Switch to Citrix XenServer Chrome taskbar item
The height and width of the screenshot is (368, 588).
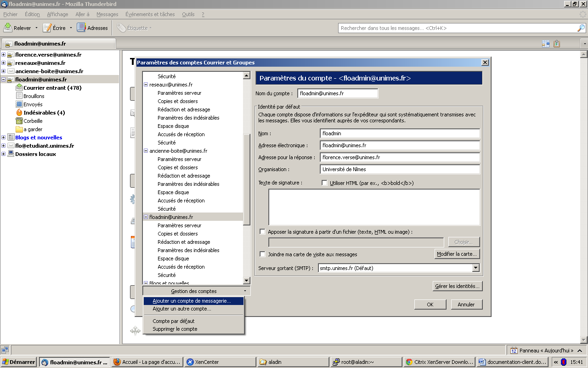[439, 362]
